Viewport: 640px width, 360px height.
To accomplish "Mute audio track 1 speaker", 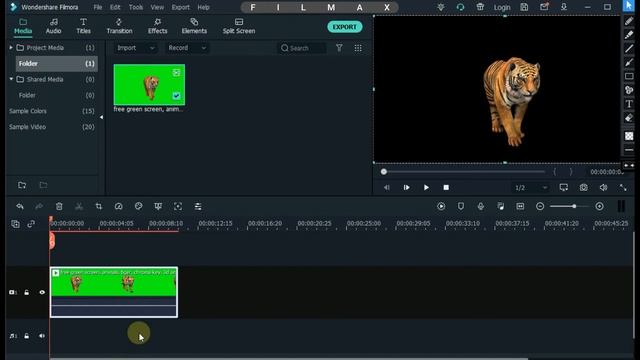I will point(42,336).
